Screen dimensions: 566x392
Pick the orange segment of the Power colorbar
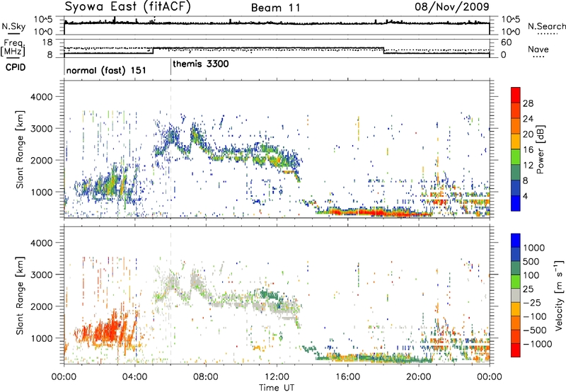coord(516,126)
